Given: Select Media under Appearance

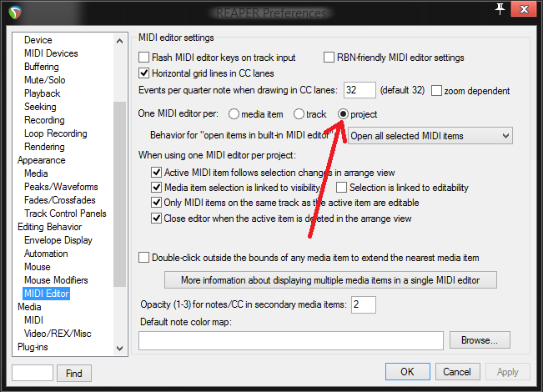Looking at the screenshot, I should coord(36,173).
